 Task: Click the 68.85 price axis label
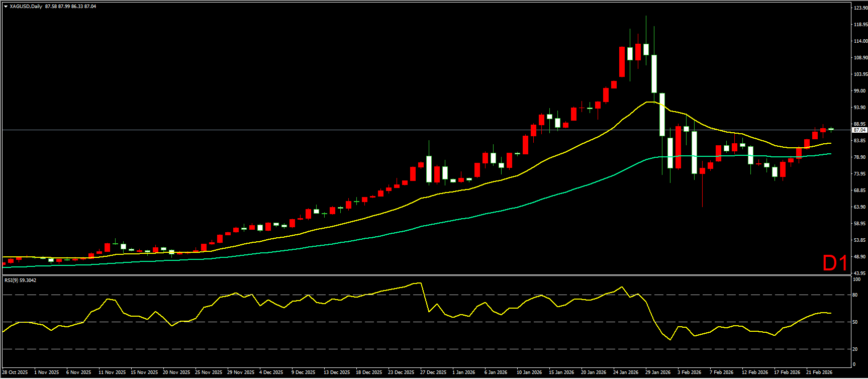(859, 191)
